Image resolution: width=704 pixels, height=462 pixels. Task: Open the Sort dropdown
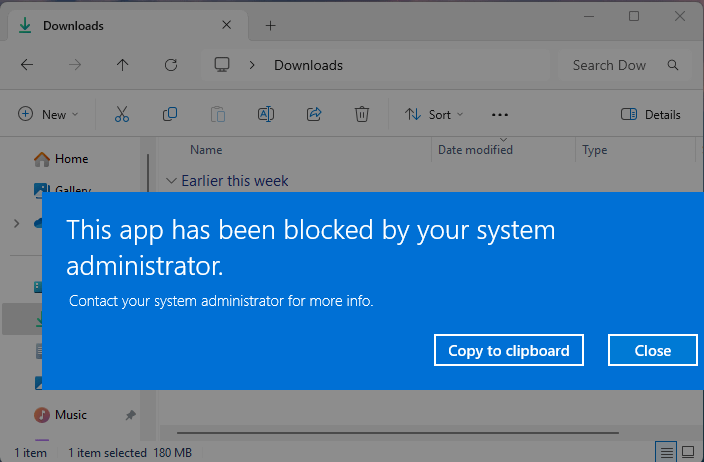pyautogui.click(x=434, y=114)
